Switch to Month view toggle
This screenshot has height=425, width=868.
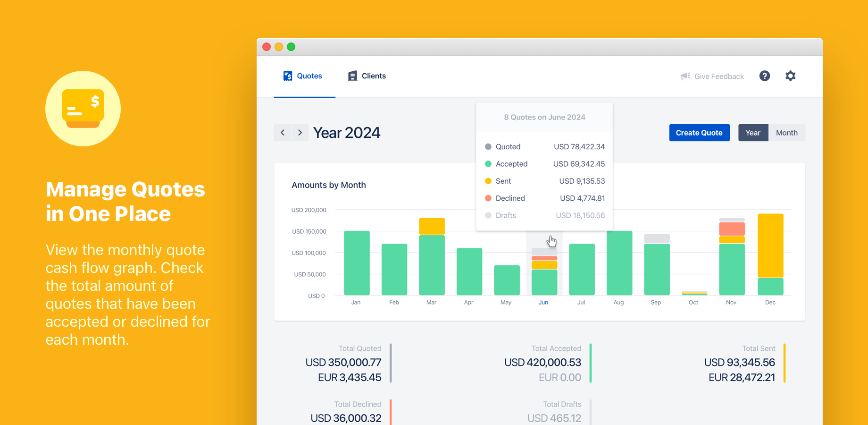[787, 133]
